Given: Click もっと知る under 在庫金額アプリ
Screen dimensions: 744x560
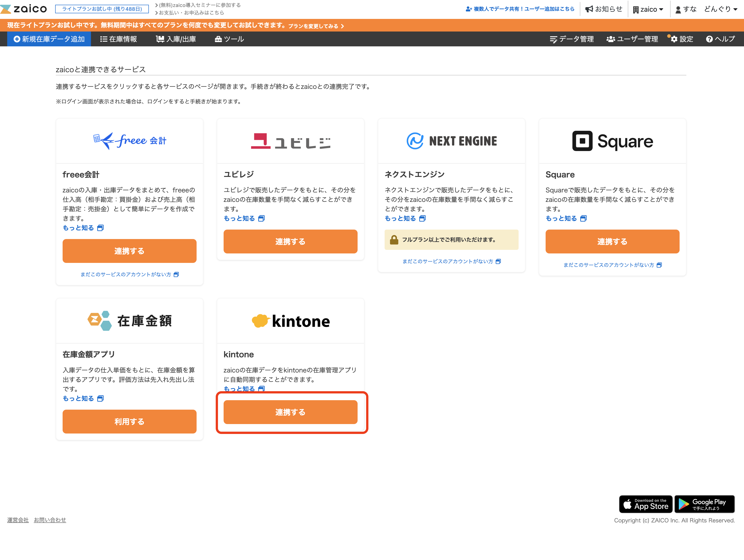Looking at the screenshot, I should pos(83,399).
